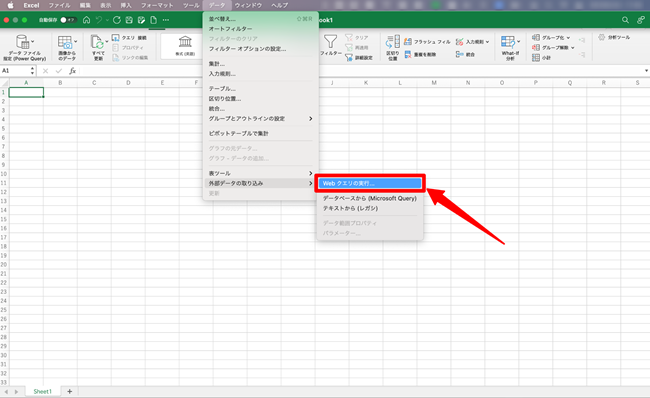650x398 pixels.
Task: Expand the Data from Picture dropdown arrow
Action: pyautogui.click(x=75, y=41)
